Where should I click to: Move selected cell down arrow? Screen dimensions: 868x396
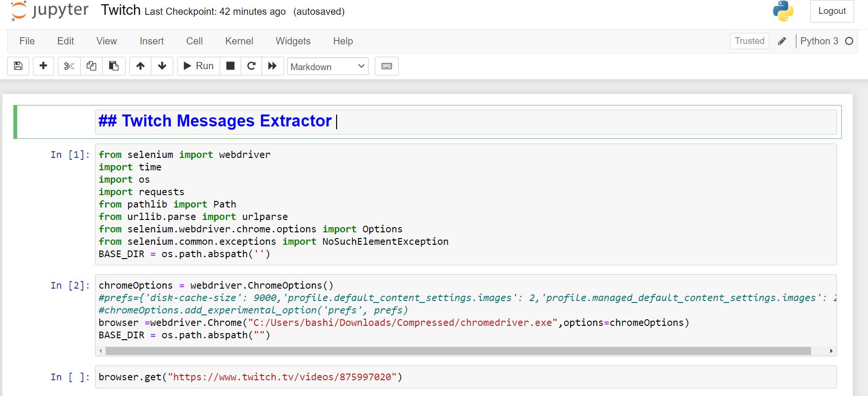click(x=162, y=66)
